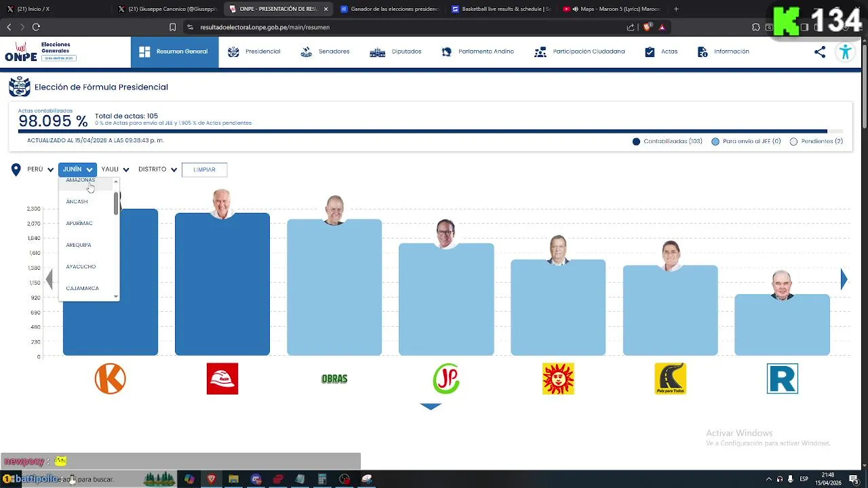Open the accessibility options icon

pos(845,52)
